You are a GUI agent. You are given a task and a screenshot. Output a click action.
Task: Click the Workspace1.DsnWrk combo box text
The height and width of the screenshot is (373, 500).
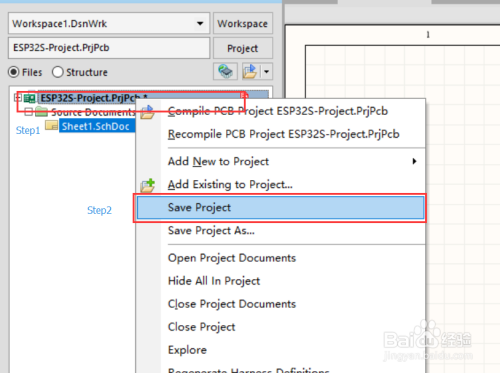click(60, 24)
